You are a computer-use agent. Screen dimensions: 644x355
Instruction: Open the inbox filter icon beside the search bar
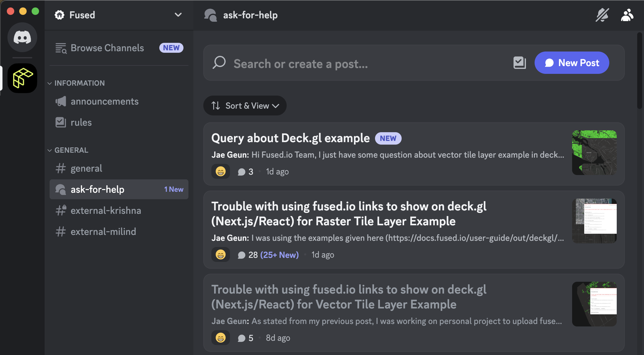click(519, 62)
